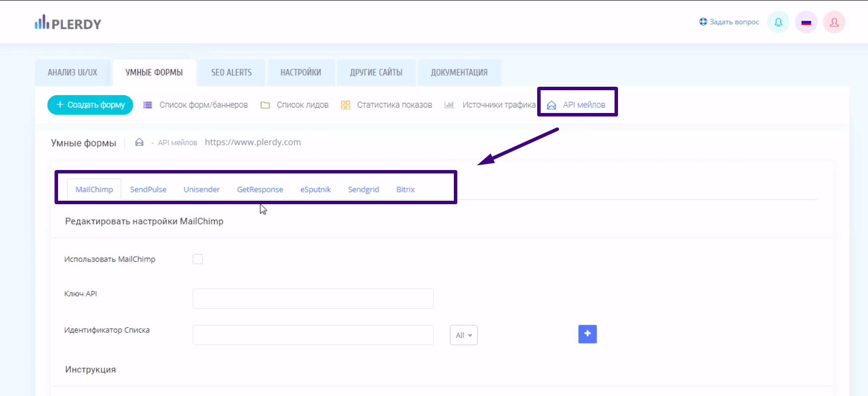Switch to the Unisender tab
The width and height of the screenshot is (868, 396).
click(201, 189)
